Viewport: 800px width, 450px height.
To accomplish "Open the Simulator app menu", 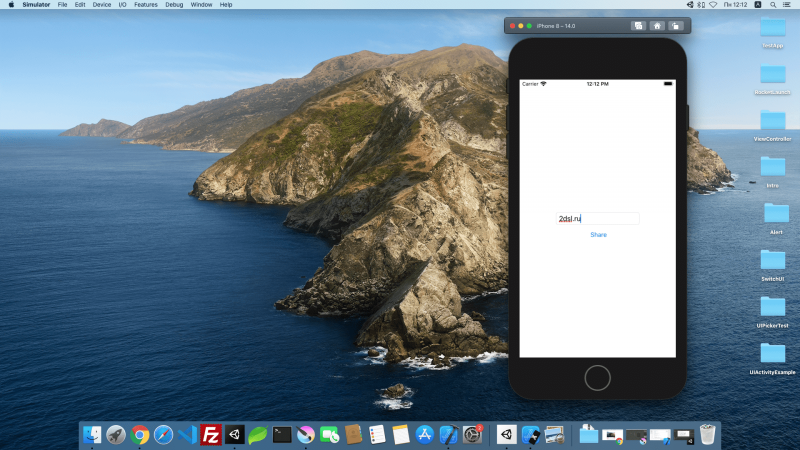I will tap(36, 5).
